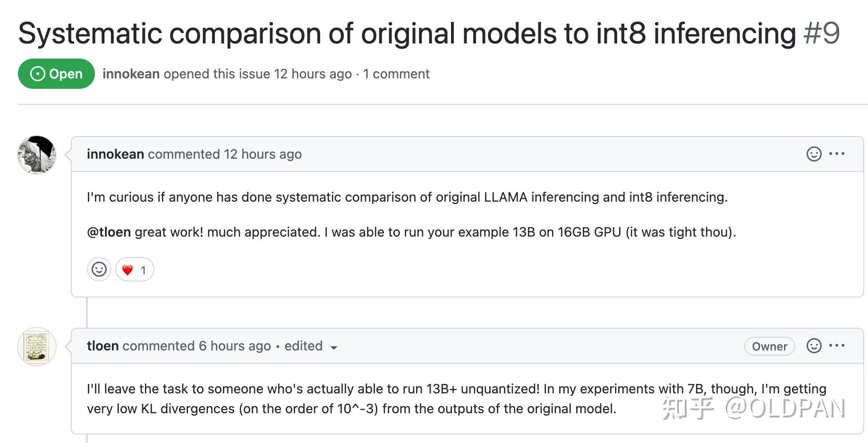The image size is (868, 443).
Task: Click the green Open issue status badge
Action: tap(56, 74)
